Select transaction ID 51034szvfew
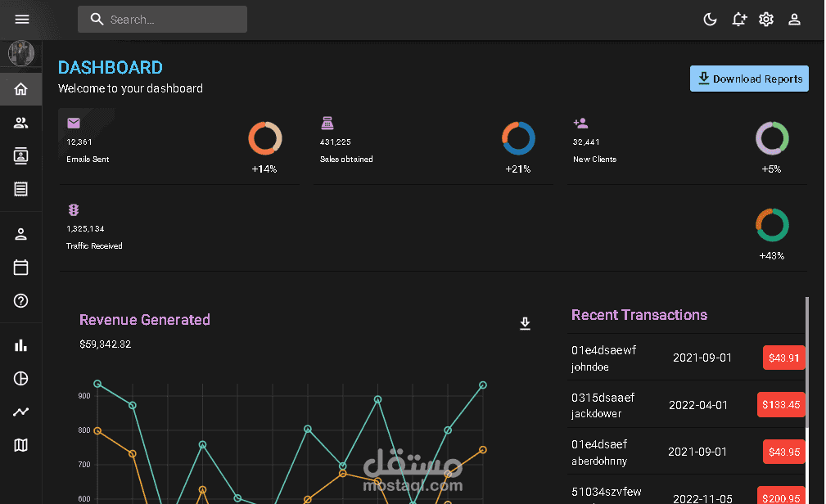826x504 pixels. click(x=607, y=492)
